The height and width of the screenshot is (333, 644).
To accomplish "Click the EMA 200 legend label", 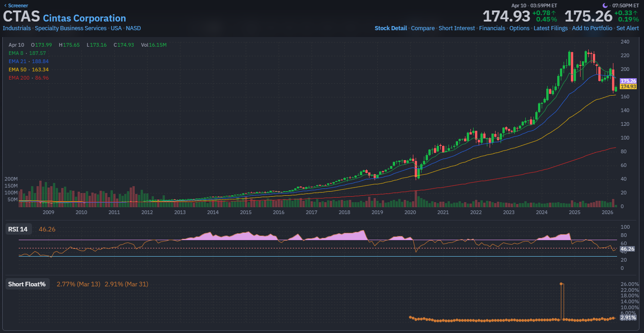I will pos(28,78).
